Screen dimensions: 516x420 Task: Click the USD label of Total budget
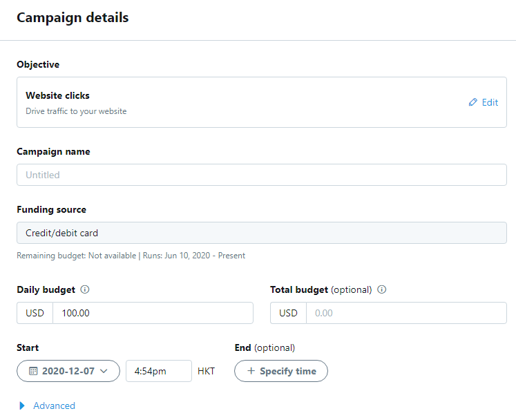click(x=288, y=313)
